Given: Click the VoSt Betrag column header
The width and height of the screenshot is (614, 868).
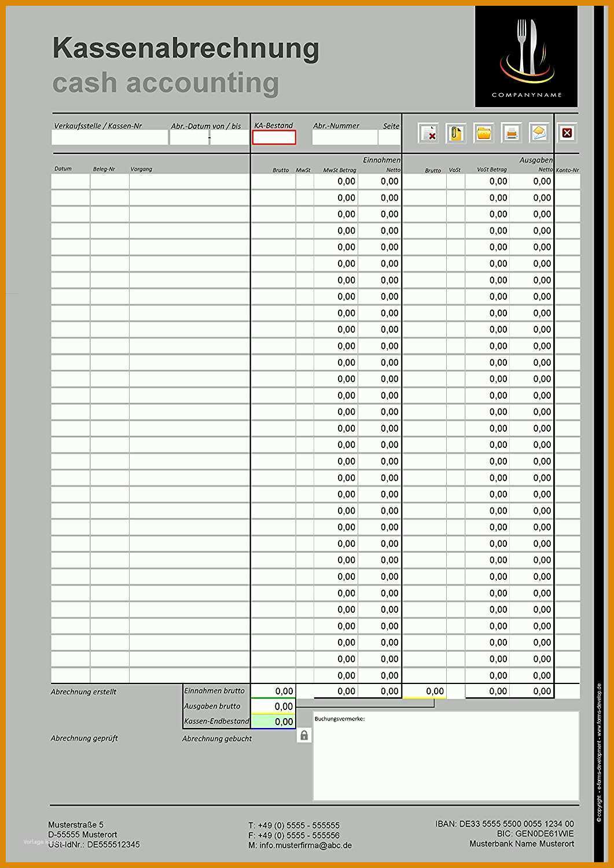Looking at the screenshot, I should 492,170.
